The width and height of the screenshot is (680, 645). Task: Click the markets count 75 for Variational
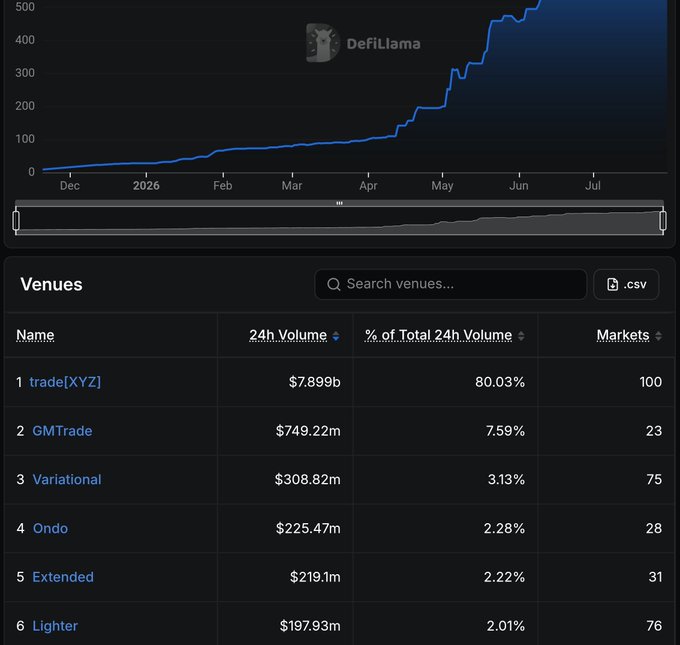pyautogui.click(x=654, y=479)
